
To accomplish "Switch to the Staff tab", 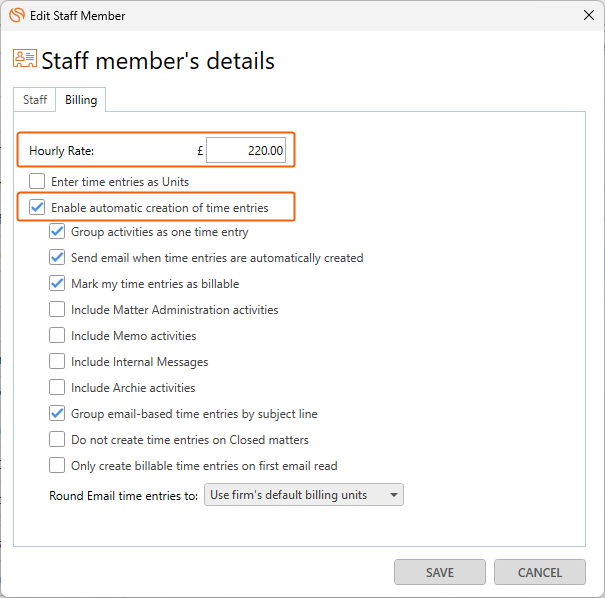I will [x=35, y=100].
